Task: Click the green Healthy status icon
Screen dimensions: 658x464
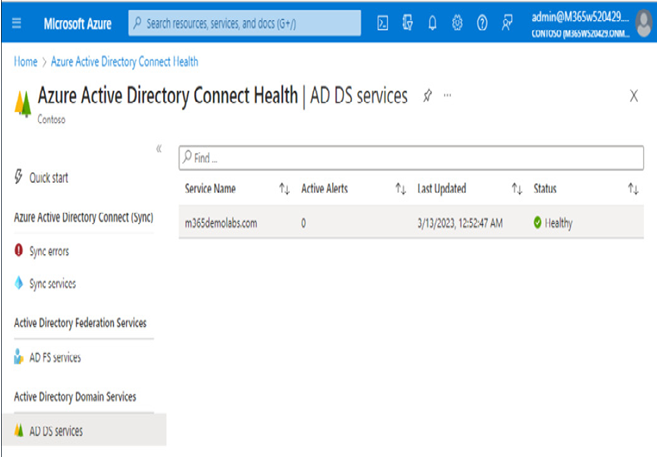Action: click(538, 222)
